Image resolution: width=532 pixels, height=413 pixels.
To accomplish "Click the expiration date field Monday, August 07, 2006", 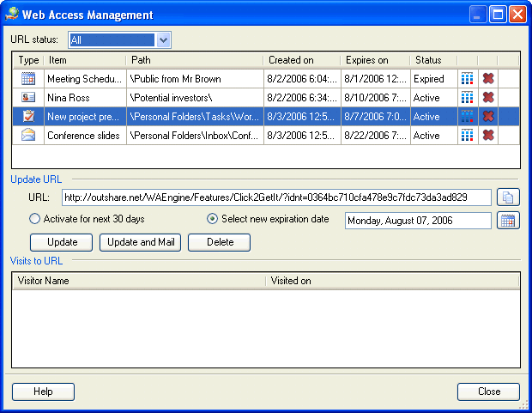I will click(x=418, y=221).
